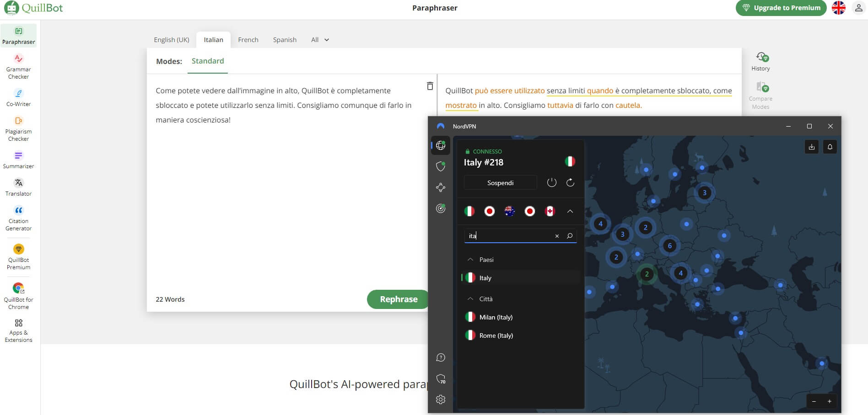Open Plagiarism Checker in QuillBot sidebar
Viewport: 868px width, 415px height.
(x=18, y=129)
